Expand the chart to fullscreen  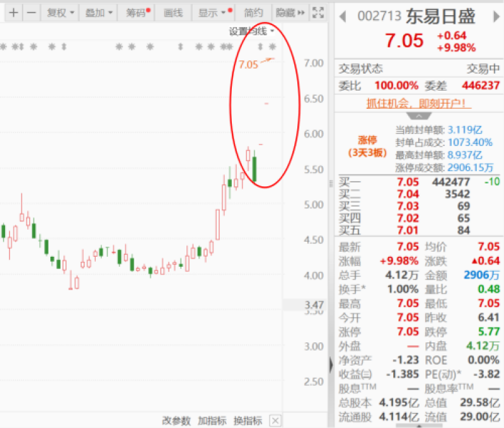318,13
